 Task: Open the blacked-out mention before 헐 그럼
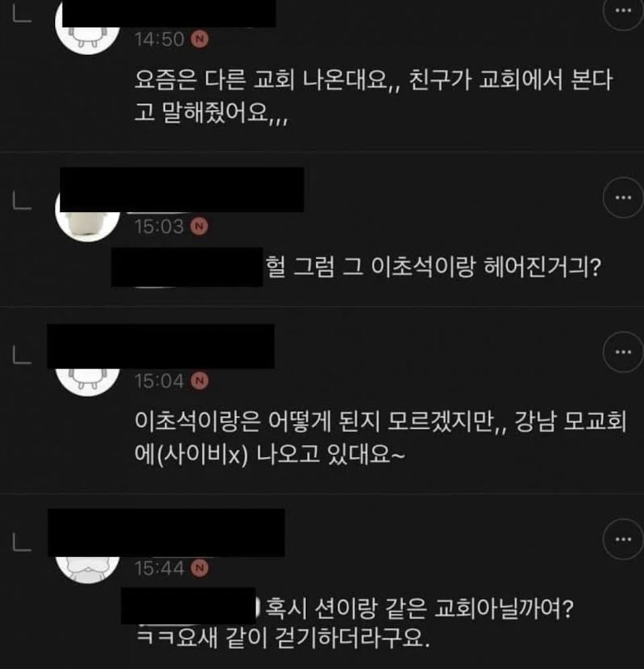187,266
